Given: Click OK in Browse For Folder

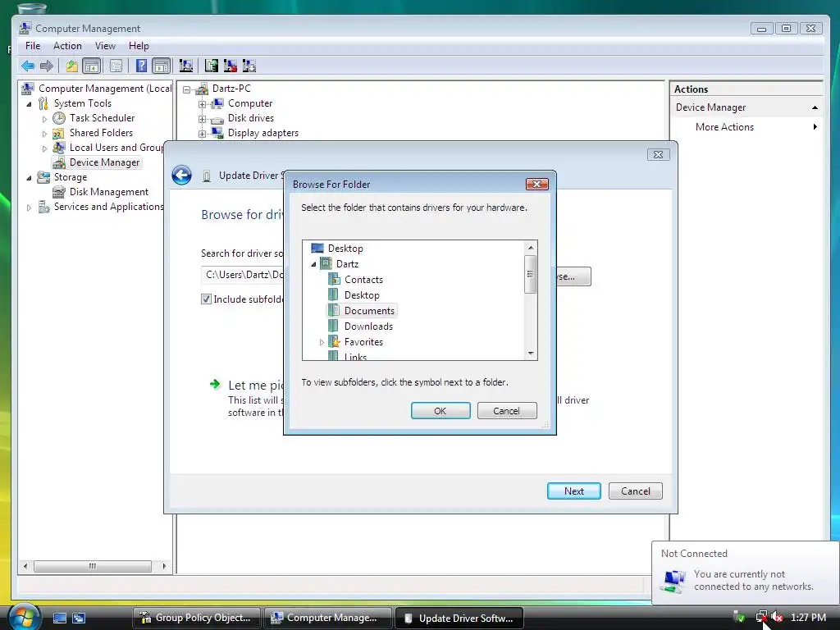Looking at the screenshot, I should tap(441, 411).
